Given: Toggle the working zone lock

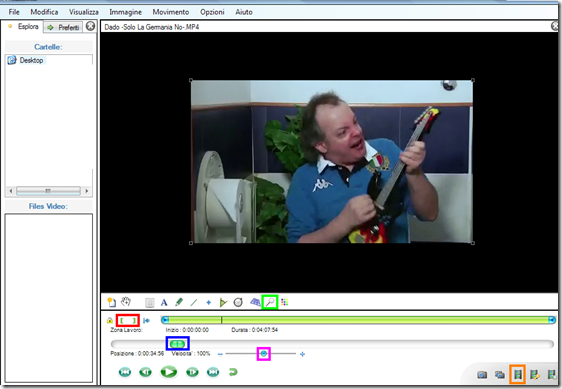Looking at the screenshot, I should pyautogui.click(x=110, y=320).
